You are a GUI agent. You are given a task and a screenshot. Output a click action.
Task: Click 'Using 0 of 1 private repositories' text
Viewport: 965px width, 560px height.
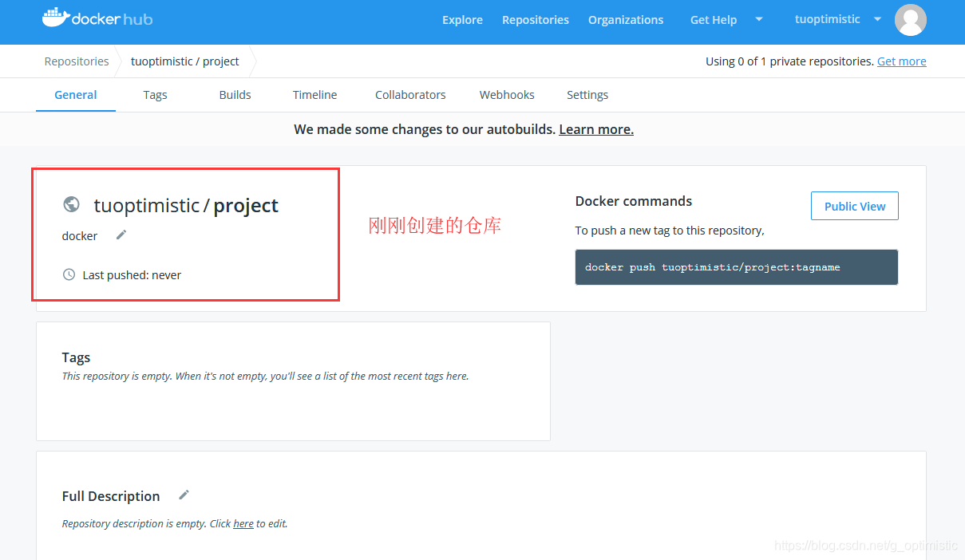pyautogui.click(x=789, y=61)
